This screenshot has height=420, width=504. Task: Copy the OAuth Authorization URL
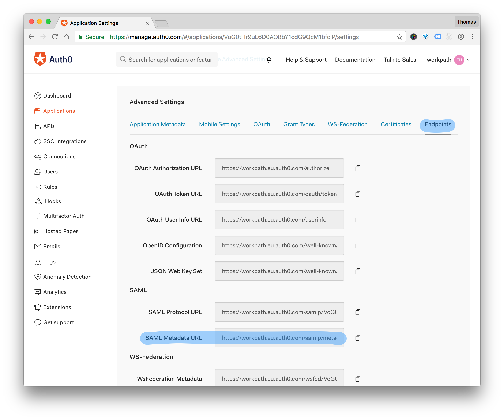[x=358, y=168]
